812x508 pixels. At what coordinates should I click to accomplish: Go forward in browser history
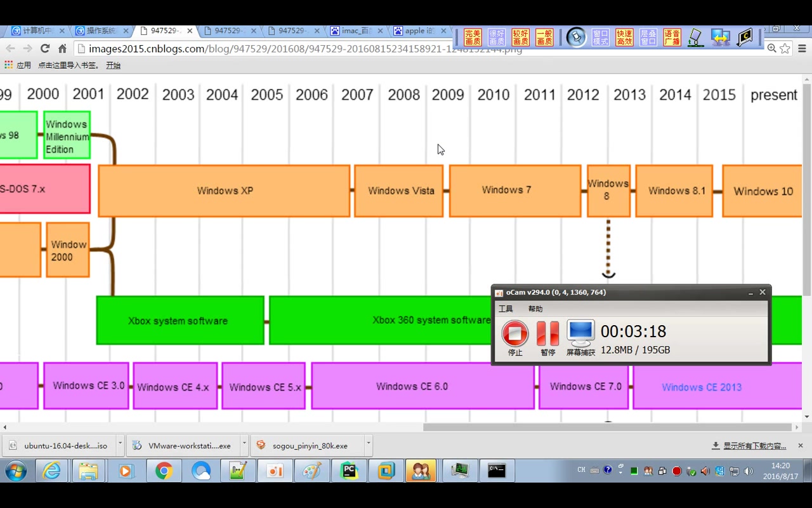click(x=27, y=48)
